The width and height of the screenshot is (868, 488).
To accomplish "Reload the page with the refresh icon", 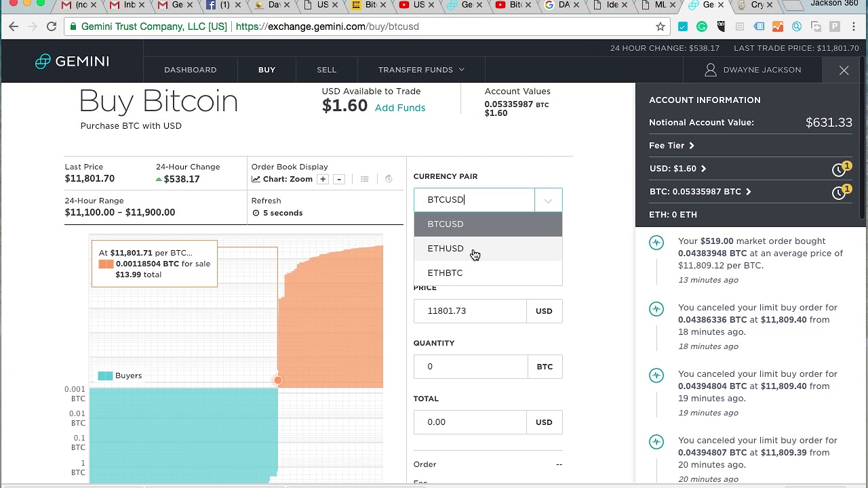I will click(x=52, y=26).
